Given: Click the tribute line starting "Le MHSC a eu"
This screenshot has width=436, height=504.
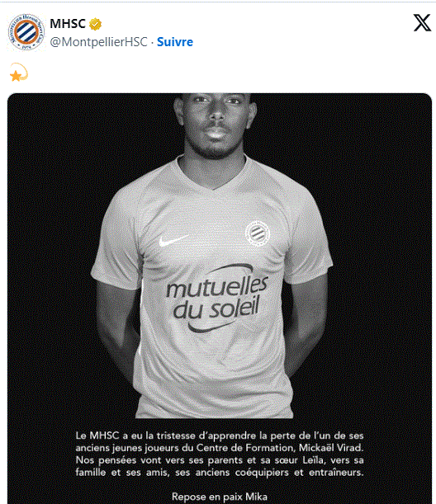Looking at the screenshot, I should pyautogui.click(x=220, y=436).
